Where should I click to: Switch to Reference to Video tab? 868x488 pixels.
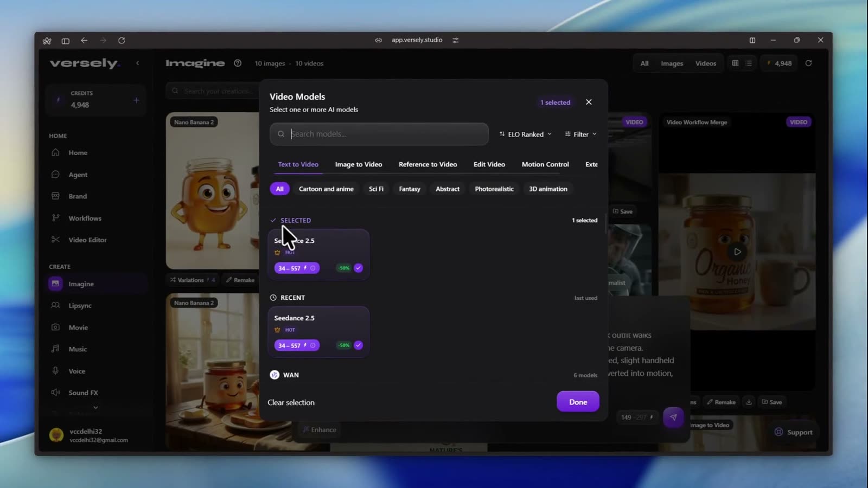[x=427, y=164]
